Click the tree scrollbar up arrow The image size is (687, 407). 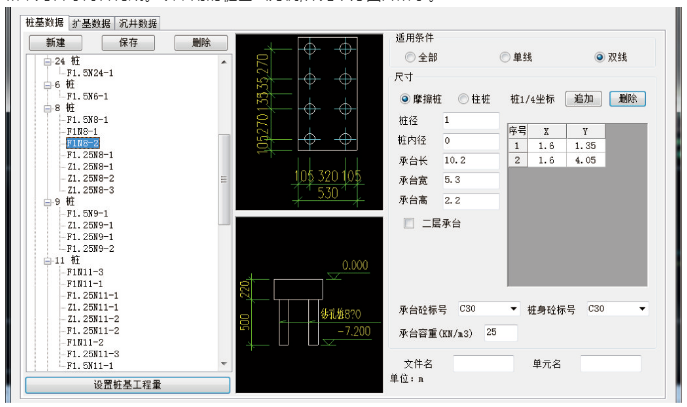point(224,62)
